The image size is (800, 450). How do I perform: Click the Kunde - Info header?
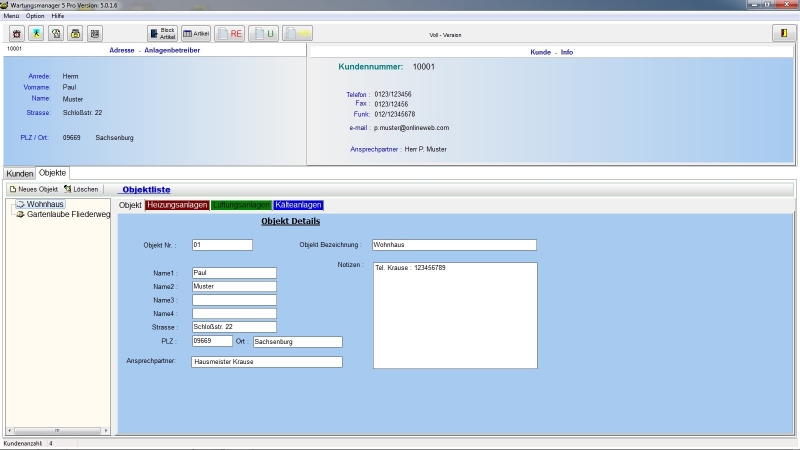(552, 52)
